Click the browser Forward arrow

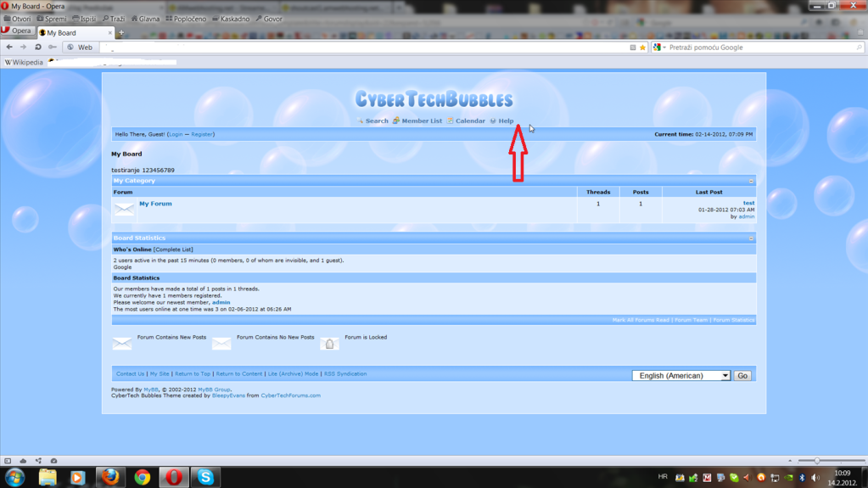pos(23,47)
